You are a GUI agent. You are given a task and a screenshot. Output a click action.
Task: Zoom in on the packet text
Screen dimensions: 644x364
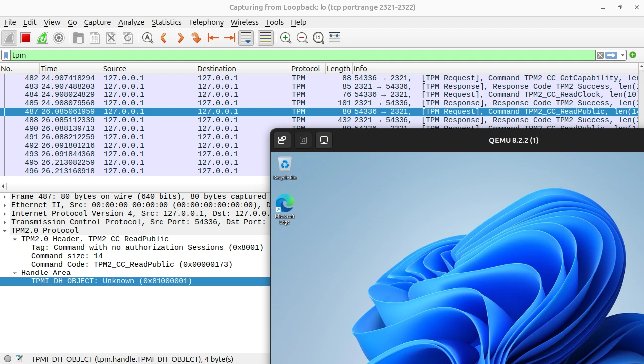(x=285, y=38)
